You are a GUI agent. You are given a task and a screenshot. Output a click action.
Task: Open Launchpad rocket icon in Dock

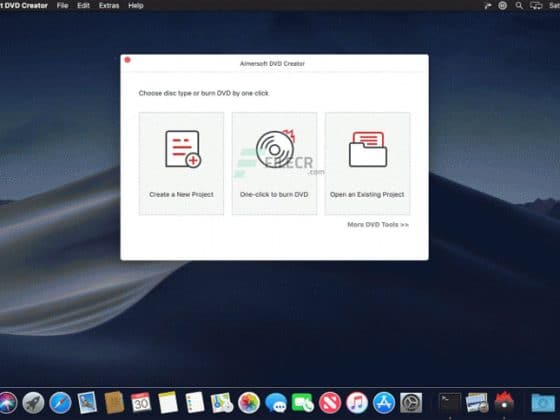click(33, 402)
